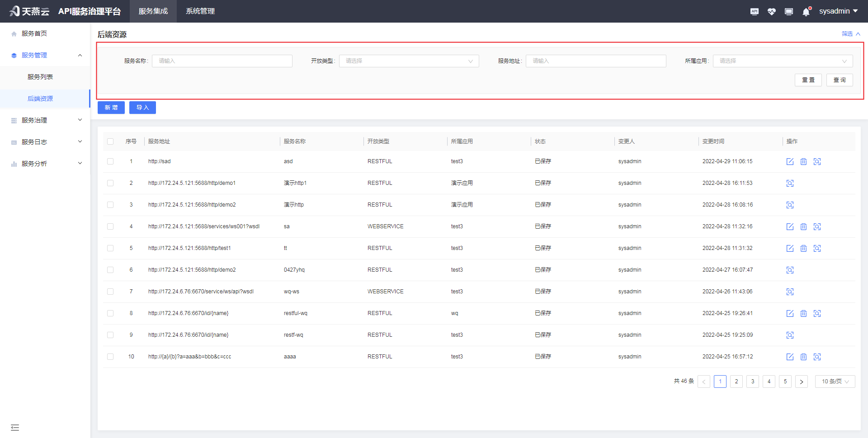Click the 新增 button

tap(111, 108)
